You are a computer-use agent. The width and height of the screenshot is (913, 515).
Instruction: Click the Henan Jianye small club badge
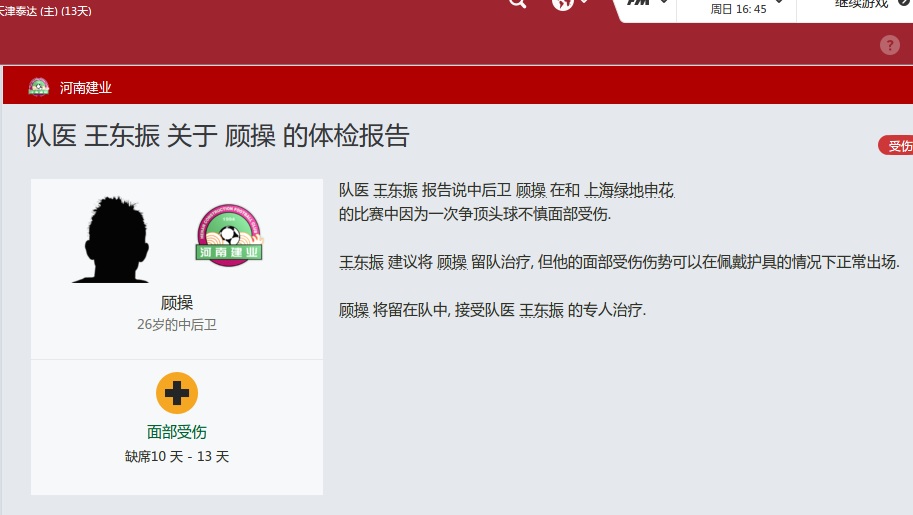(39, 87)
